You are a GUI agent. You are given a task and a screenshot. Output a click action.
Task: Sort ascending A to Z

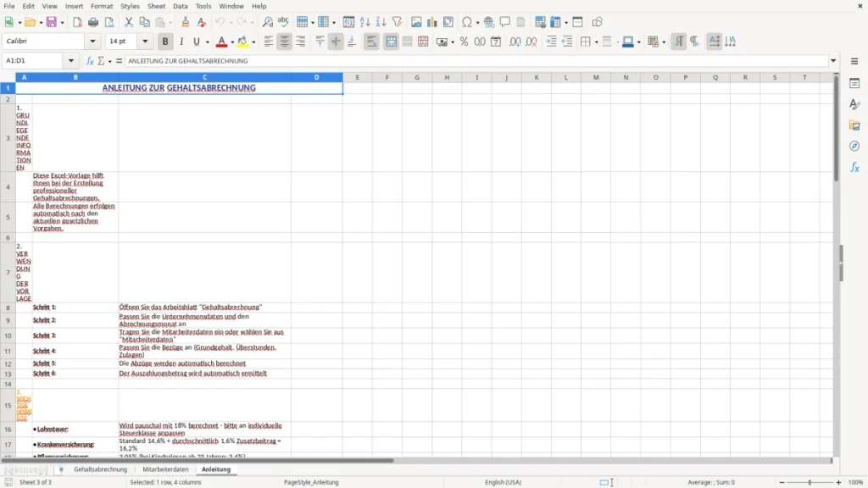(364, 22)
